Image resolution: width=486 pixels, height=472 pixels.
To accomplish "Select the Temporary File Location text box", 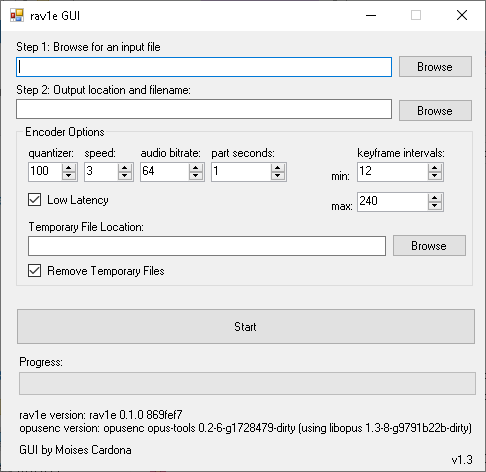I will pyautogui.click(x=207, y=246).
